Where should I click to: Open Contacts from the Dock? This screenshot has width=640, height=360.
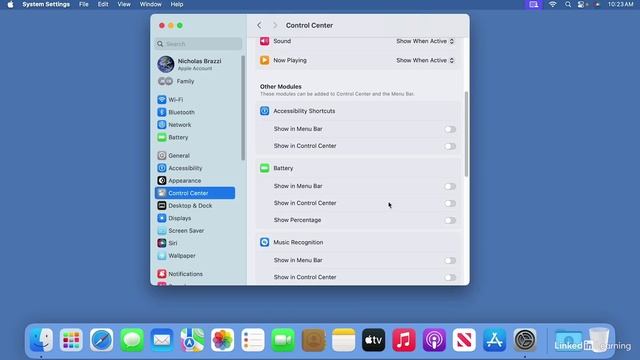pos(313,340)
